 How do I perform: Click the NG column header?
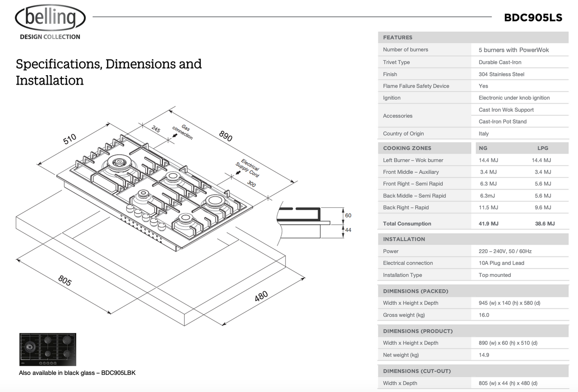coord(483,148)
